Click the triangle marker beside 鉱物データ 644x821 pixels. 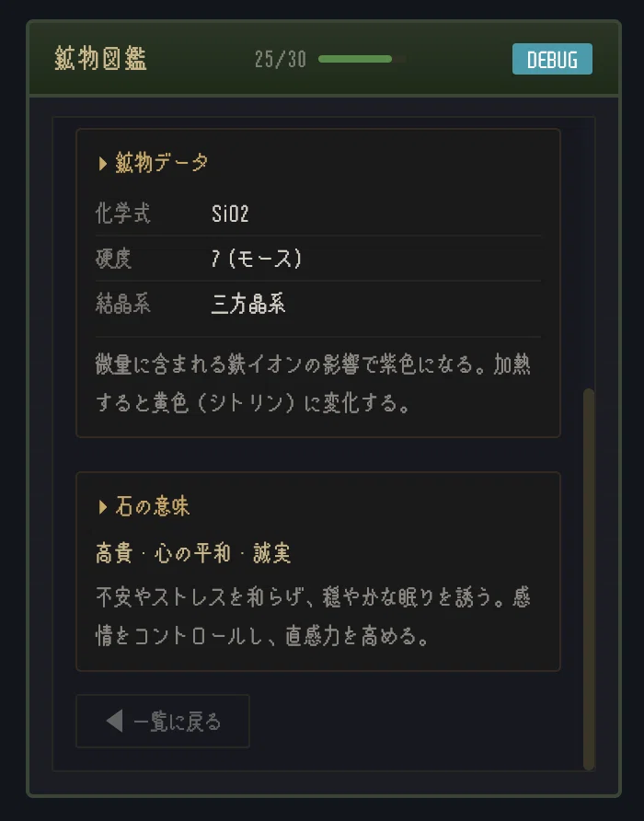[x=103, y=163]
